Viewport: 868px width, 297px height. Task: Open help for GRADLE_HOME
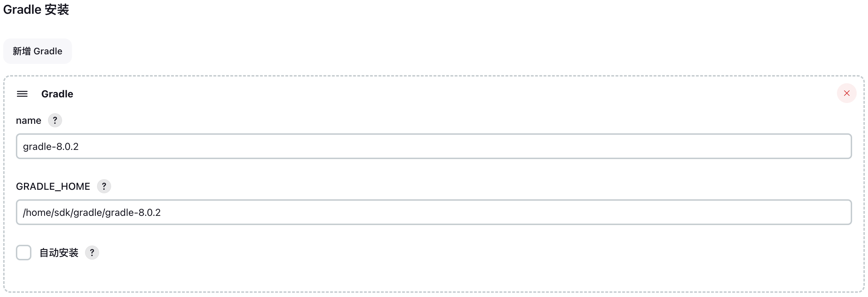(104, 186)
